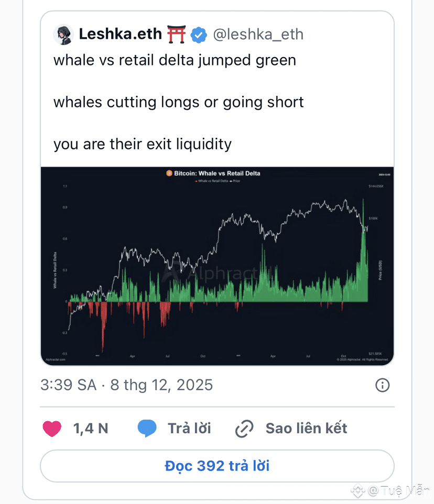The height and width of the screenshot is (504, 434).
Task: Click the blue verified badge
Action: pos(199,35)
